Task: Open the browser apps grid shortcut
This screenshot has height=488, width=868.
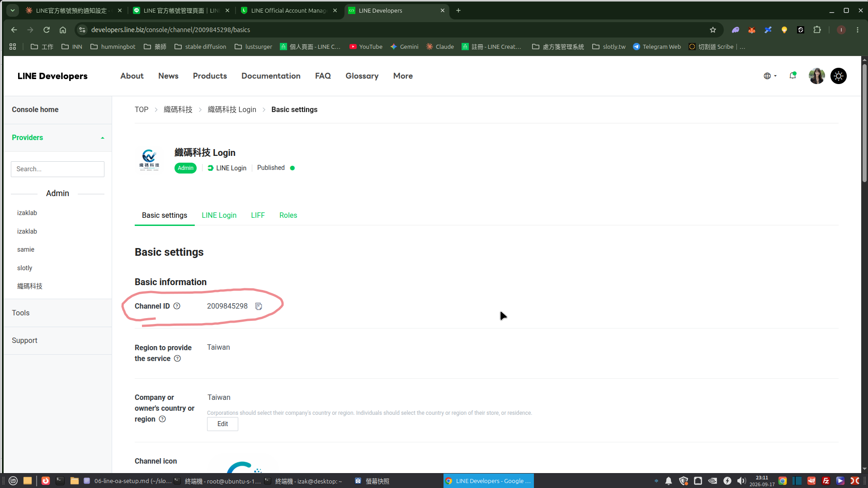Action: coord(13,47)
